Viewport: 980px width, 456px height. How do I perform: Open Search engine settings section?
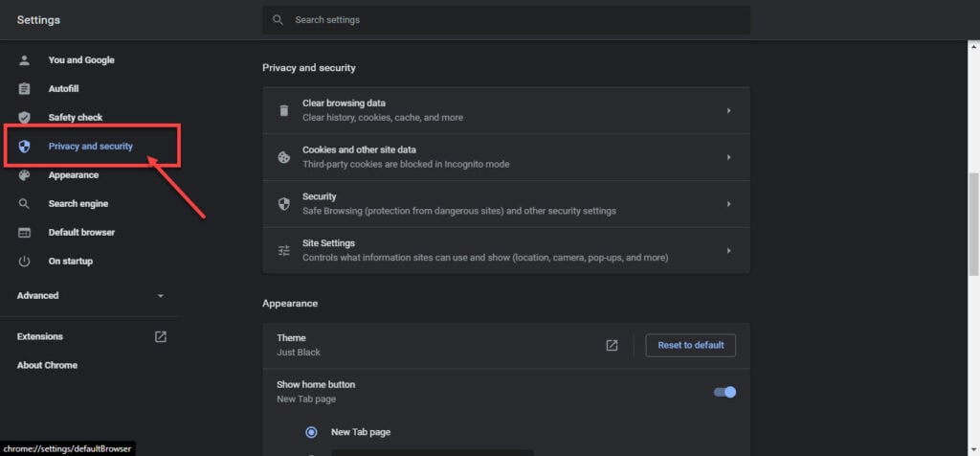coord(78,204)
